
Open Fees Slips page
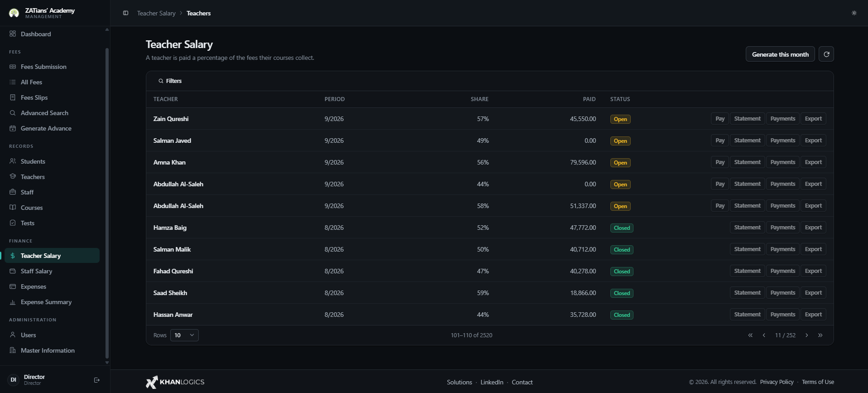coord(52,97)
